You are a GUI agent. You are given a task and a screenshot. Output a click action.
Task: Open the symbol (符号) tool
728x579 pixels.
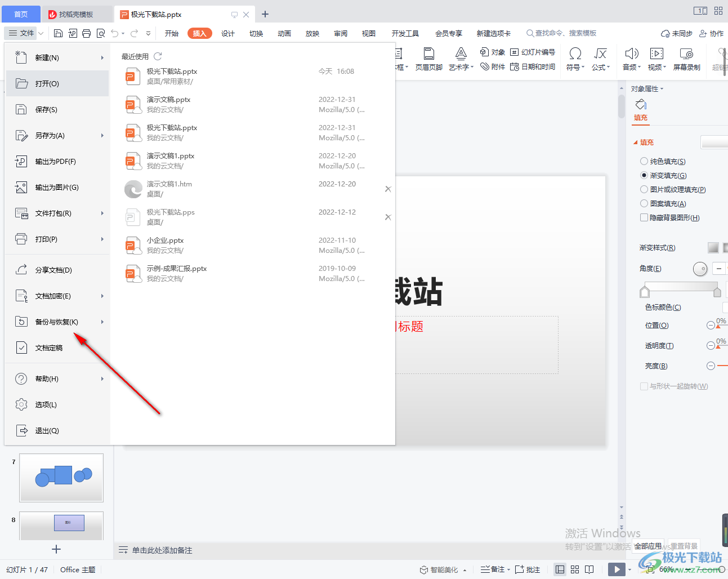pyautogui.click(x=575, y=59)
